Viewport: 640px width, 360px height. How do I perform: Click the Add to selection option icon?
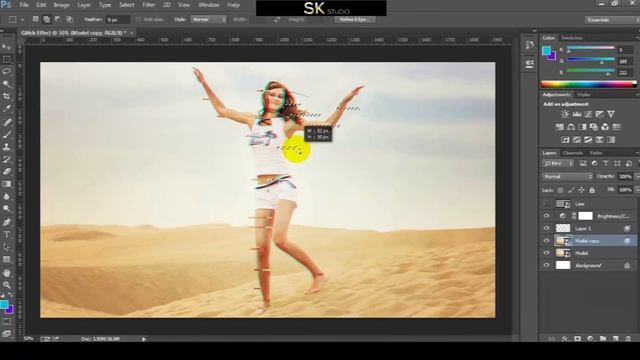coord(47,19)
